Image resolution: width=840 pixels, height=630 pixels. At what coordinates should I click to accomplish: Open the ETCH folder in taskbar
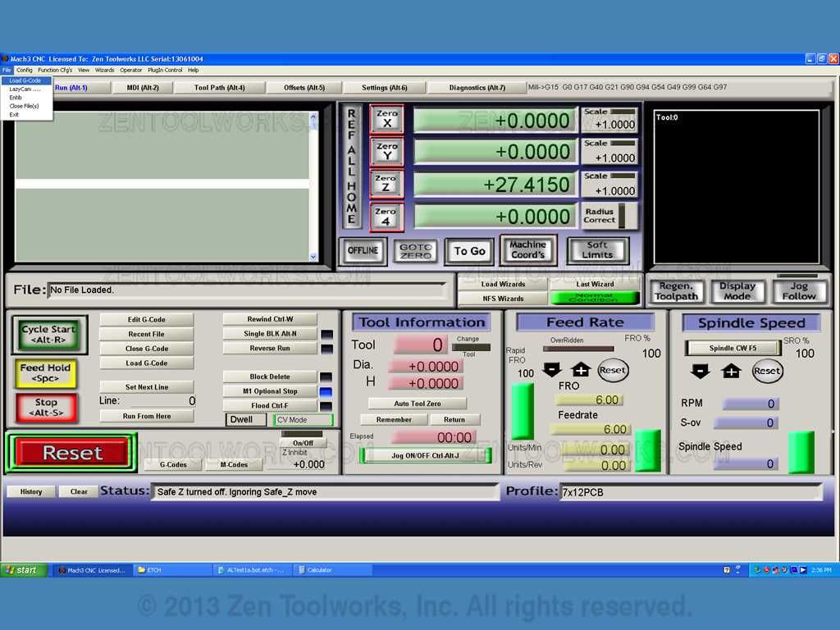point(171,570)
